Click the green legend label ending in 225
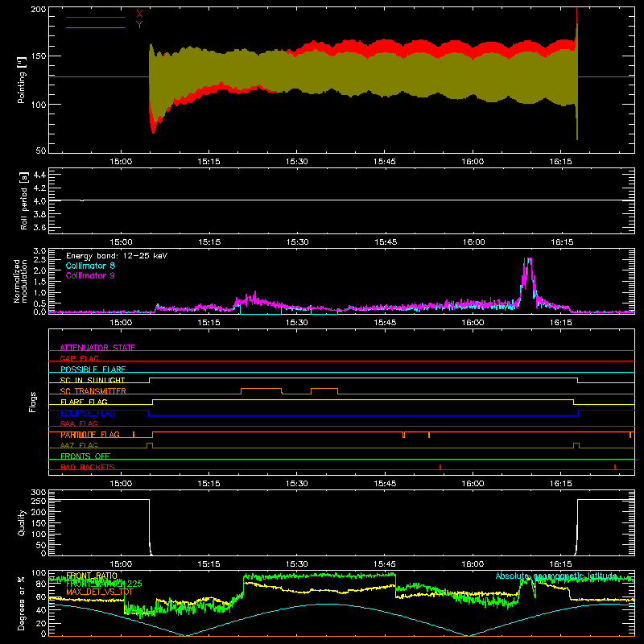 tap(104, 584)
